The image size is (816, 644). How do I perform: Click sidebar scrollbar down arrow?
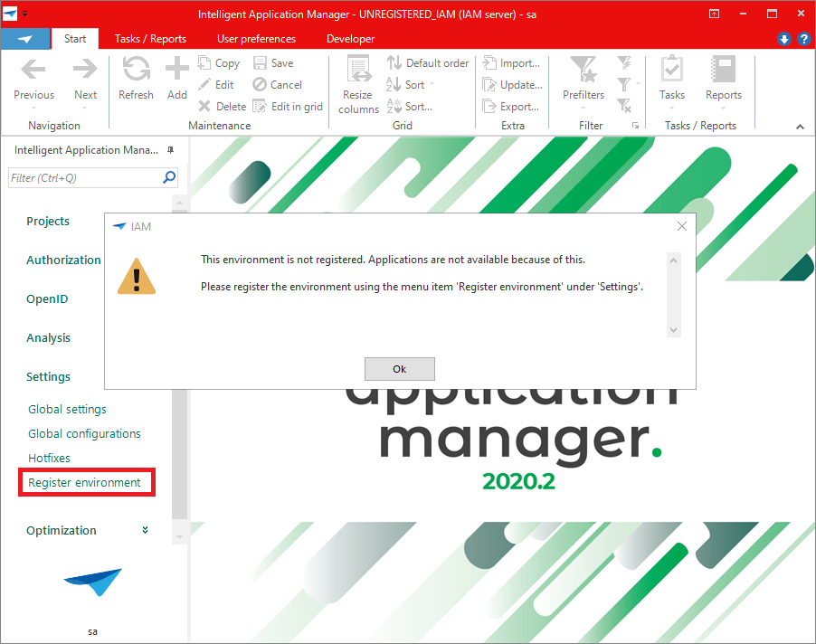[179, 537]
